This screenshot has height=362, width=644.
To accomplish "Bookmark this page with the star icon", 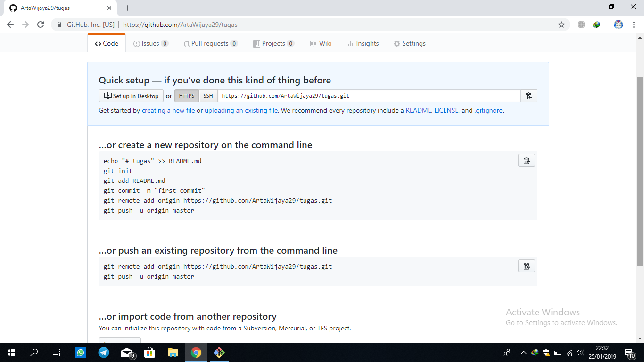I will (x=561, y=25).
